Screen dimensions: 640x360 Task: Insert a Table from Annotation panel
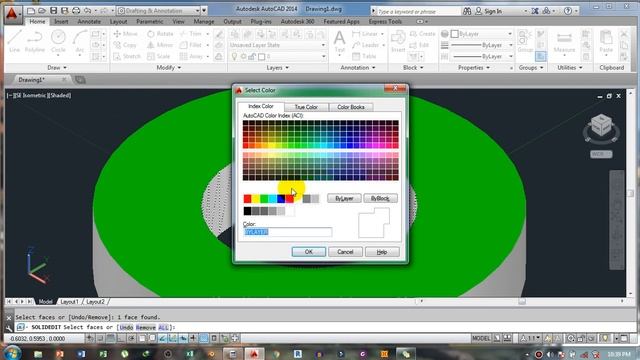364,56
